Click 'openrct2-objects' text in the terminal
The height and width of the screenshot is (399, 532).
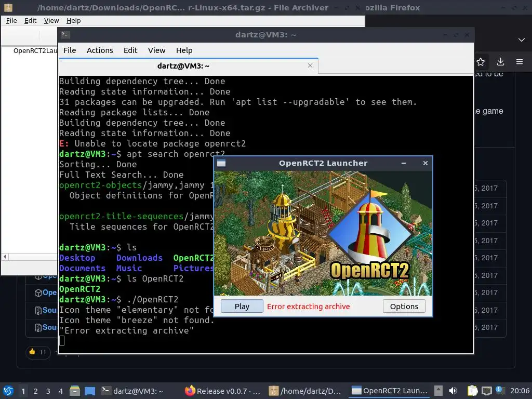(100, 185)
